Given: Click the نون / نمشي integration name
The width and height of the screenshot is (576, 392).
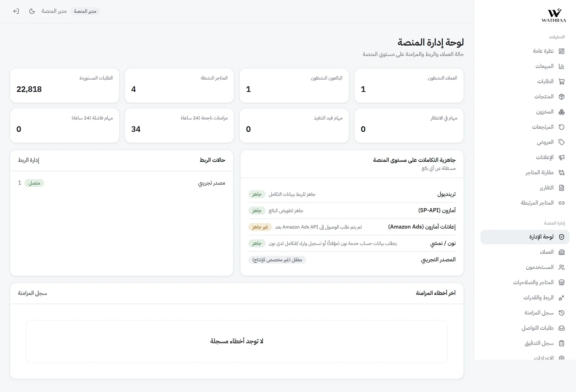Looking at the screenshot, I should (443, 243).
